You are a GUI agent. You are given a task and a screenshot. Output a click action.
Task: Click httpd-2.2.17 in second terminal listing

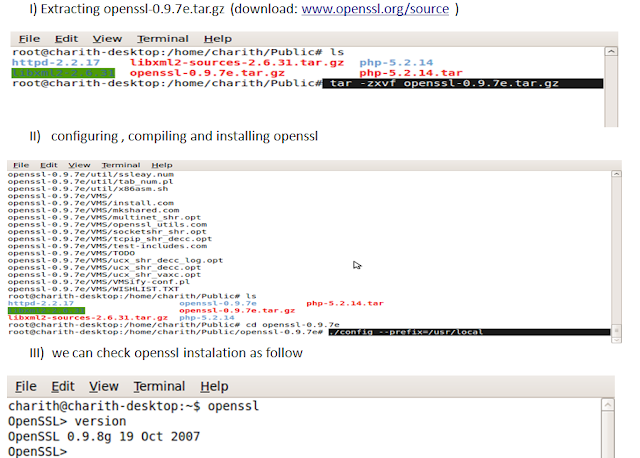(41, 303)
